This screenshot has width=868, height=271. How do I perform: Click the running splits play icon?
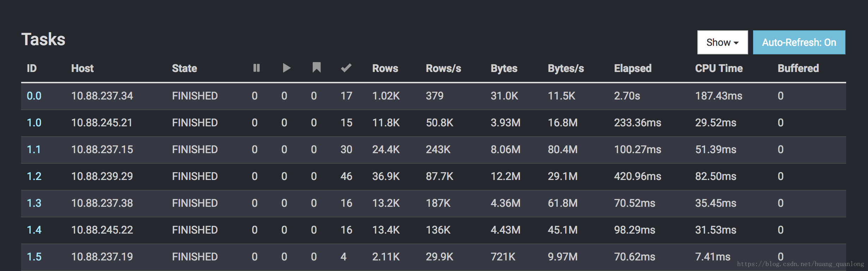[x=287, y=68]
